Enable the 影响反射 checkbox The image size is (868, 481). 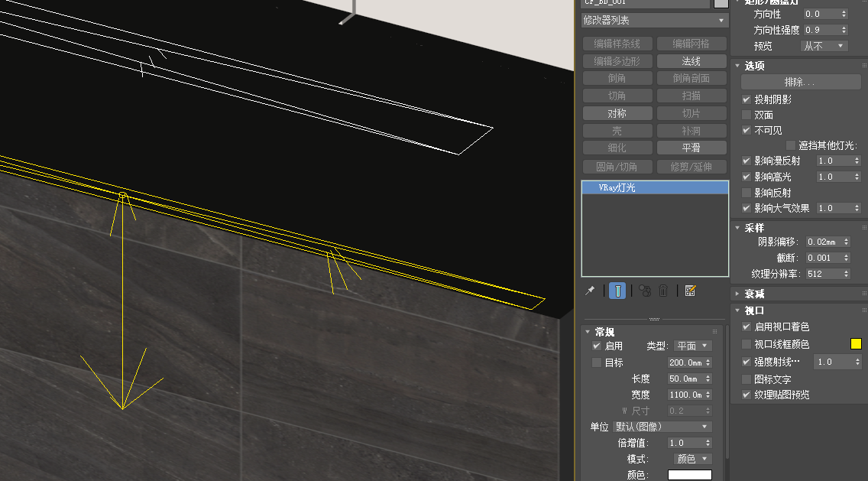(x=747, y=193)
